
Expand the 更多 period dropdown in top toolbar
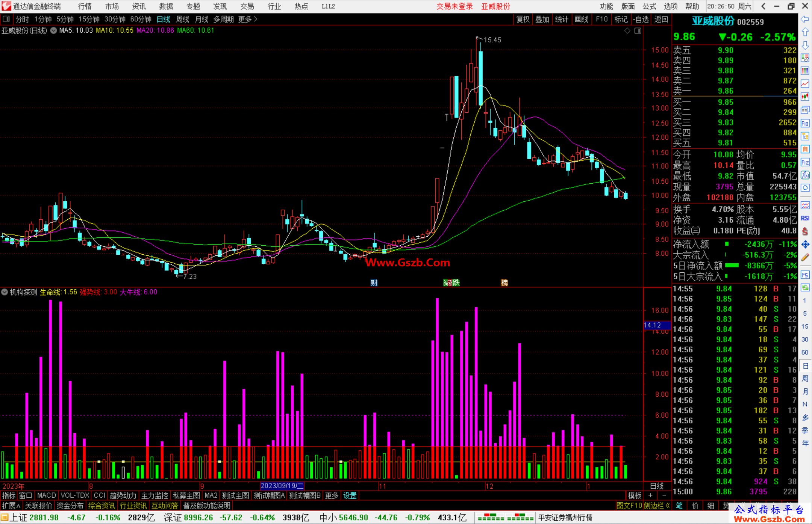coord(248,19)
